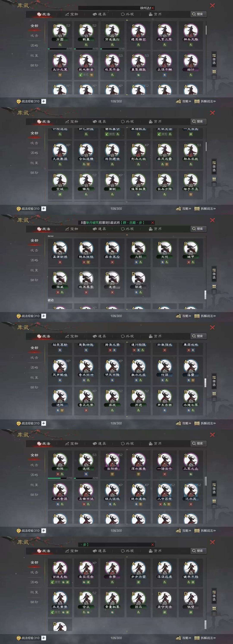Toggle grid view button beside 始计 row
Viewport: 233px width, 644px height.
[214, 72]
